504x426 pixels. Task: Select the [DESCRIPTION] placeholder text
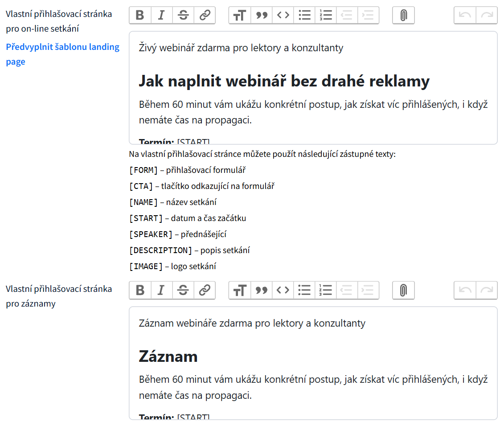[x=161, y=250]
